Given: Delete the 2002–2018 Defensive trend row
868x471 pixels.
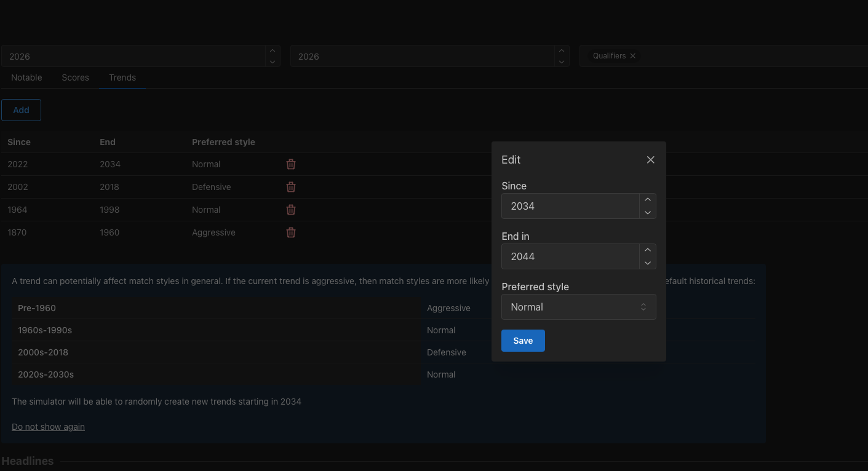Looking at the screenshot, I should coord(291,187).
